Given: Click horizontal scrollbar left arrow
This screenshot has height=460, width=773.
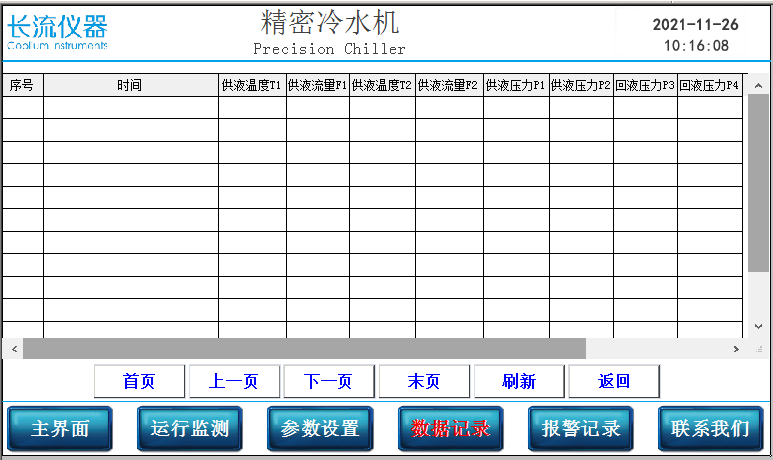Looking at the screenshot, I should pyautogui.click(x=14, y=349).
